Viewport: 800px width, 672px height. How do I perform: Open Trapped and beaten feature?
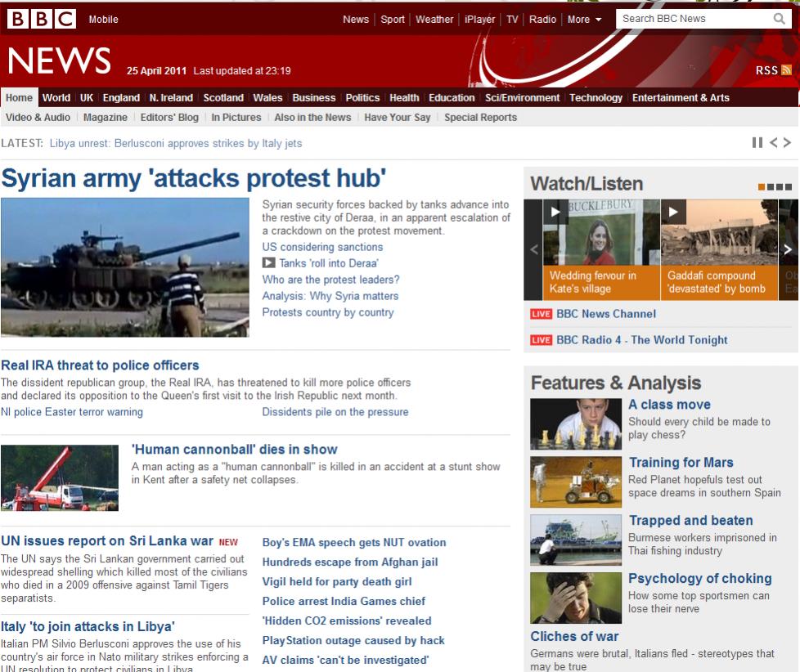tap(691, 520)
